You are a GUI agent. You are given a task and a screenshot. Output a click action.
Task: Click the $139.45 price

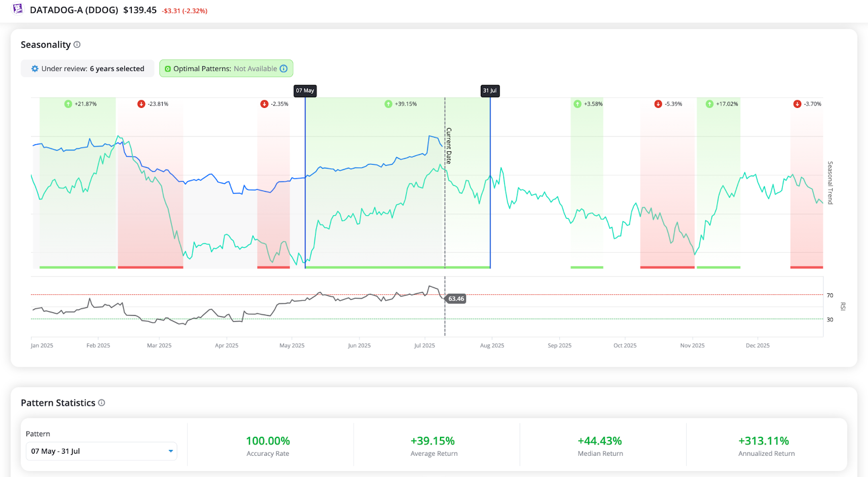[140, 10]
